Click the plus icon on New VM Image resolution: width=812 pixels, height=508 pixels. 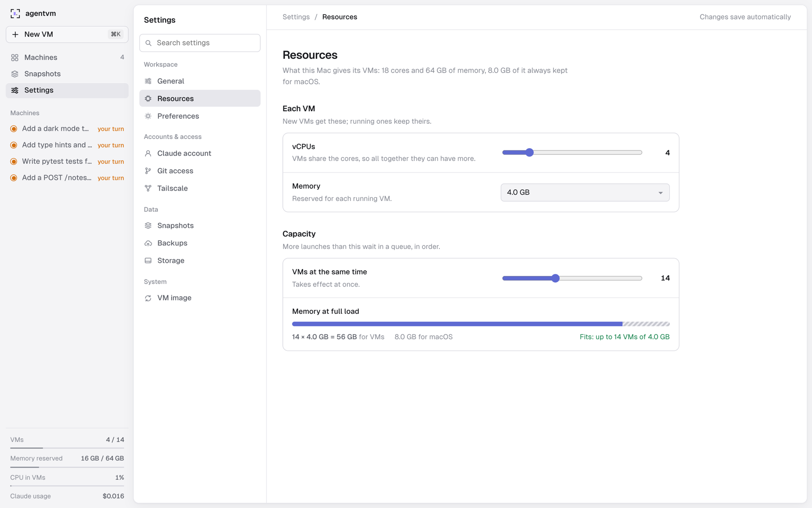15,34
